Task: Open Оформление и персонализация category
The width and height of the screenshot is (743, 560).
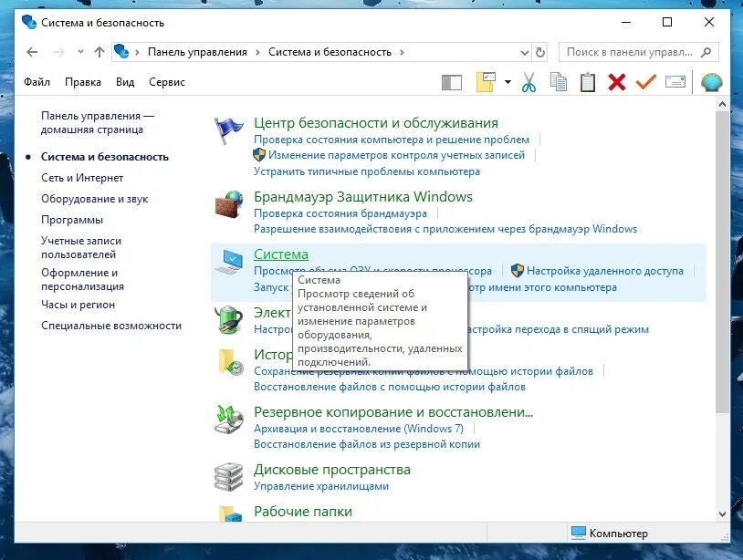Action: tap(82, 279)
